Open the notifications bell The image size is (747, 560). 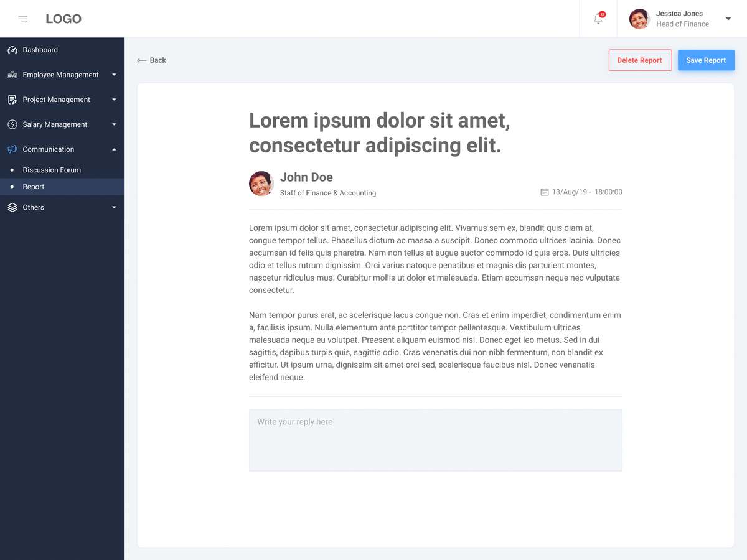click(598, 19)
